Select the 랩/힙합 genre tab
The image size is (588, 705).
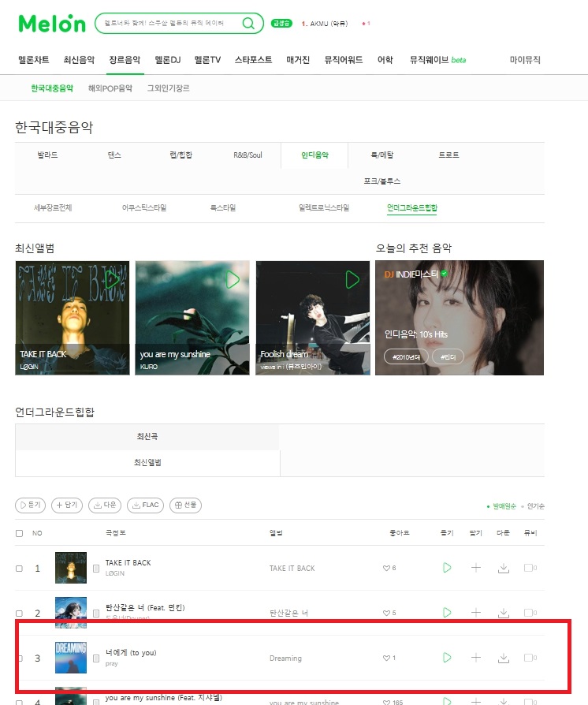(x=180, y=155)
